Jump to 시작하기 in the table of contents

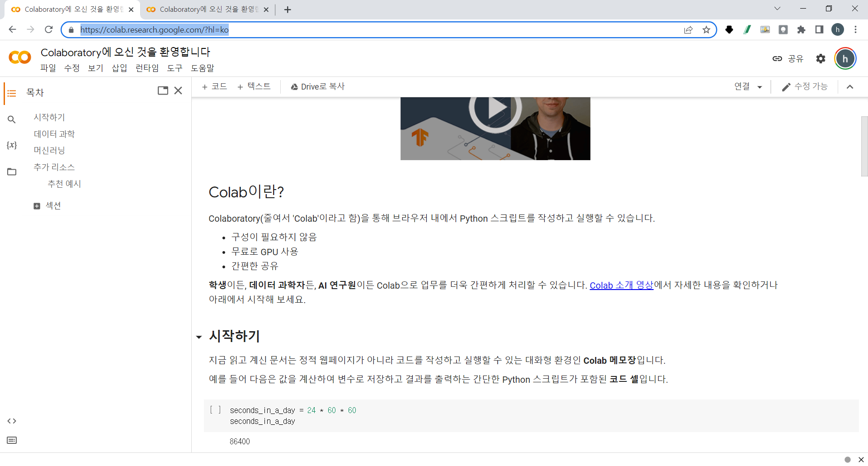point(49,117)
